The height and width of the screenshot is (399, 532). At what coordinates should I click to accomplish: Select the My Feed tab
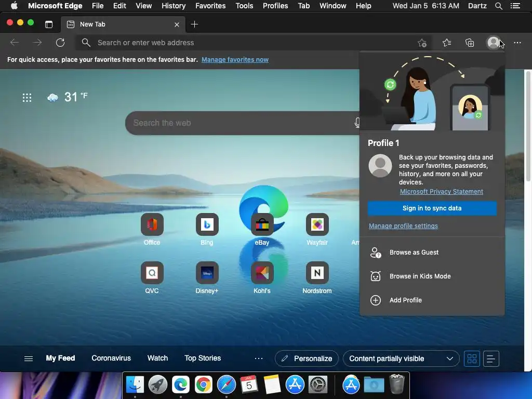[60, 358]
